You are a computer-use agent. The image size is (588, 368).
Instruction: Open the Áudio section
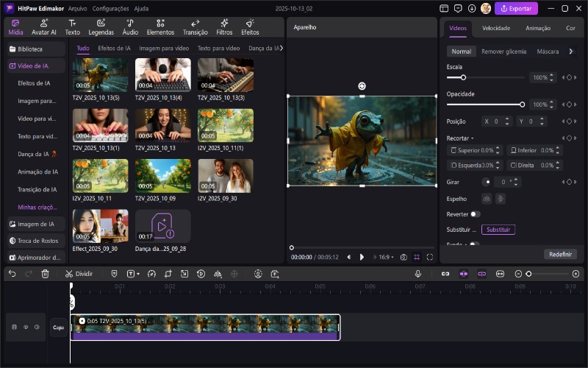pos(130,27)
